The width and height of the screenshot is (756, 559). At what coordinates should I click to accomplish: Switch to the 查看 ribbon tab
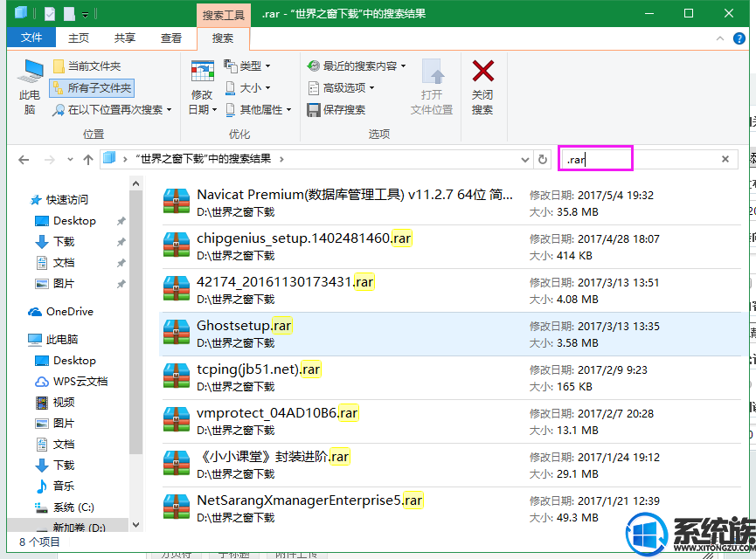point(171,38)
